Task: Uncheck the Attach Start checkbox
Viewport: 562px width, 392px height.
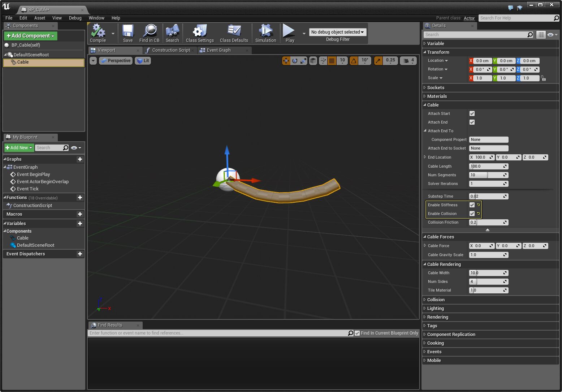Action: point(472,113)
